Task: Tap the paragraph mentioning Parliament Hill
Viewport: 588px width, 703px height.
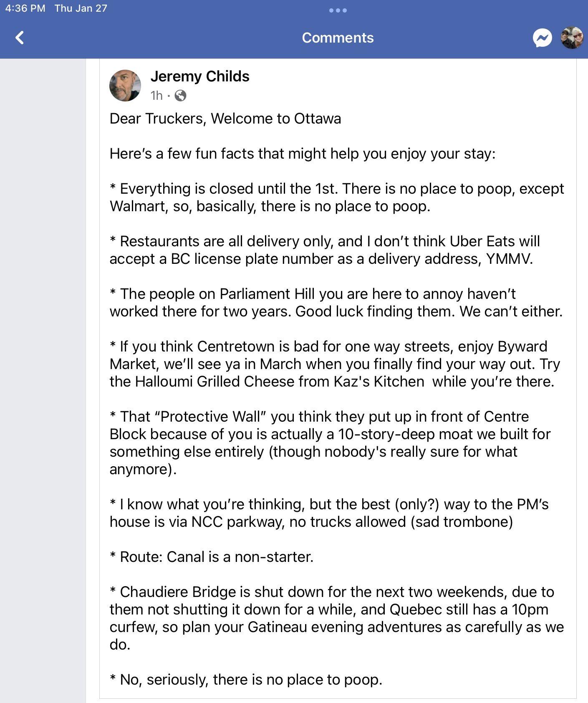Action: (x=336, y=303)
